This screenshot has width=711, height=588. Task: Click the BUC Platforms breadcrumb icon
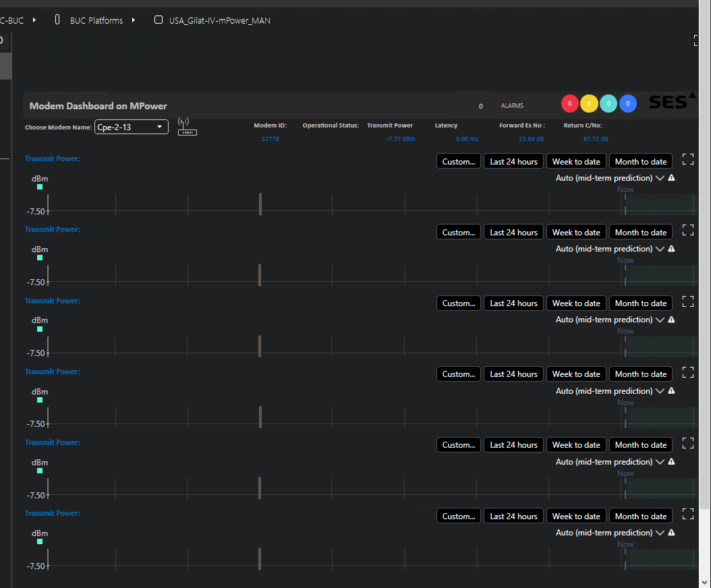coord(57,20)
